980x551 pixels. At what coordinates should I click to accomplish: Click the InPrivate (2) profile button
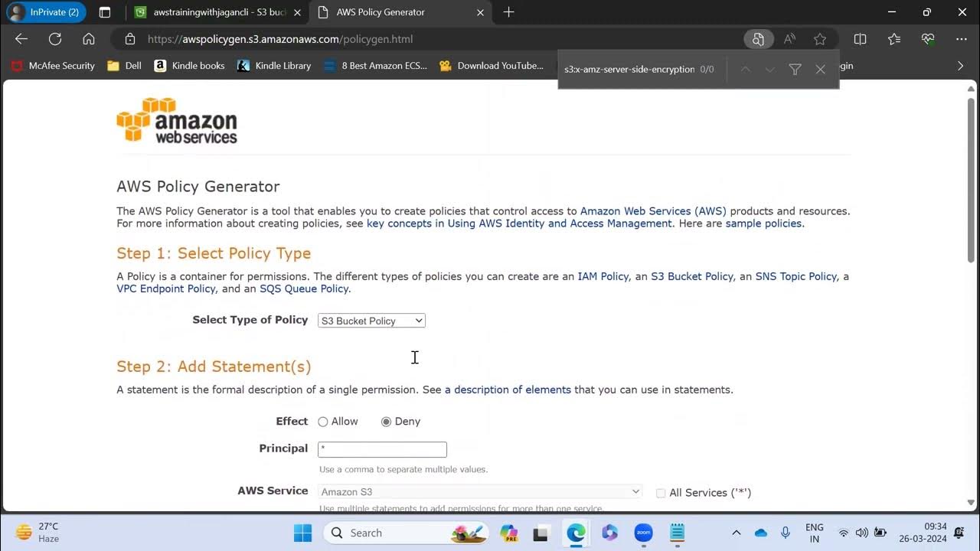tap(45, 12)
